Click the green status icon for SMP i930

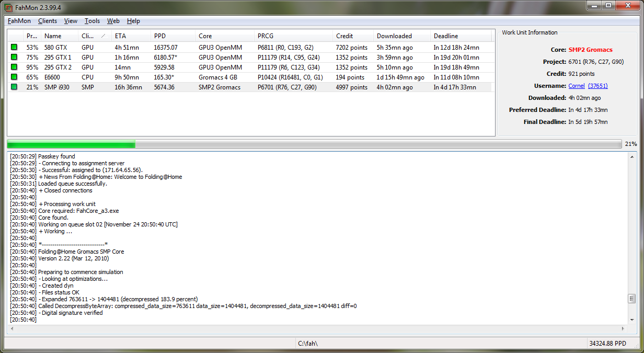pos(14,87)
